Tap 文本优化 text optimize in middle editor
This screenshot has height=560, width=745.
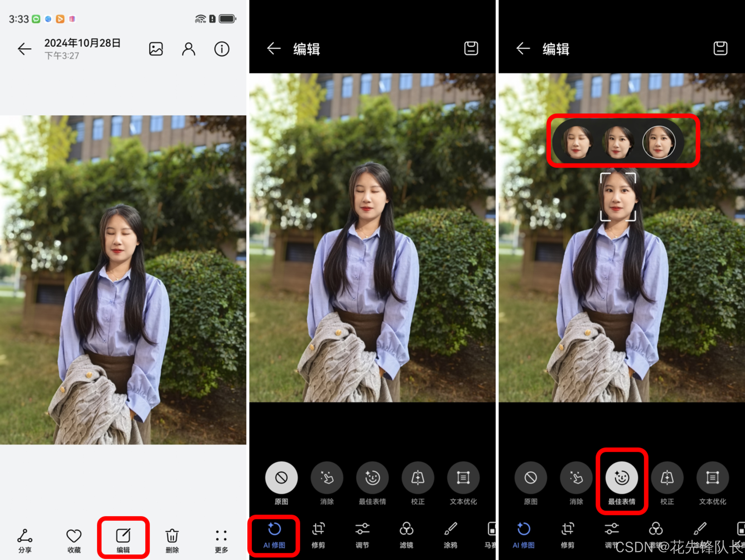(463, 478)
